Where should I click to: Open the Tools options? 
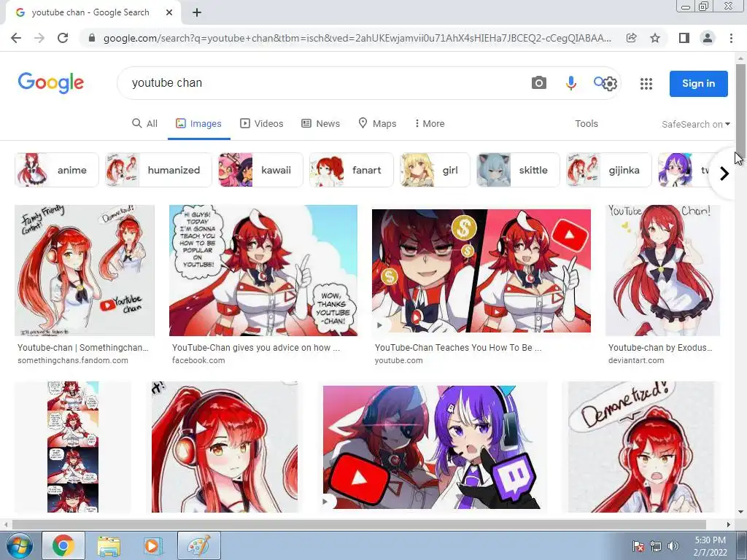point(586,123)
